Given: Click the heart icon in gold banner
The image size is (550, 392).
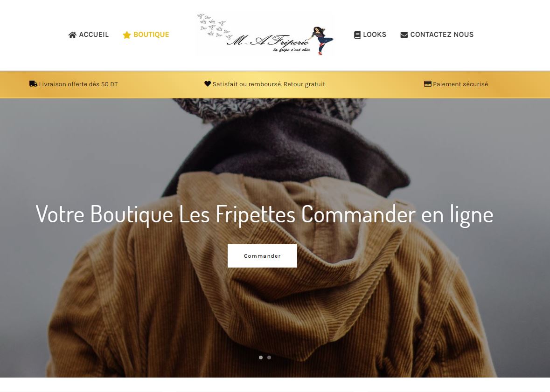Looking at the screenshot, I should pyautogui.click(x=208, y=84).
